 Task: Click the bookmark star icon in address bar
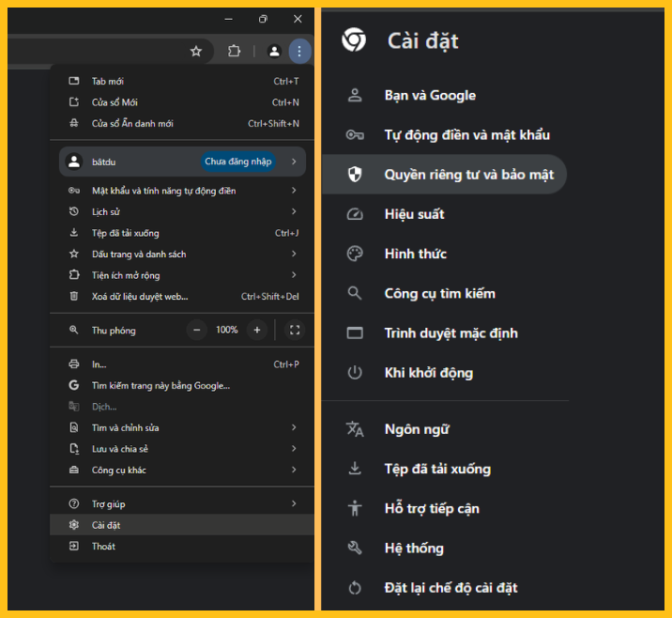[196, 52]
